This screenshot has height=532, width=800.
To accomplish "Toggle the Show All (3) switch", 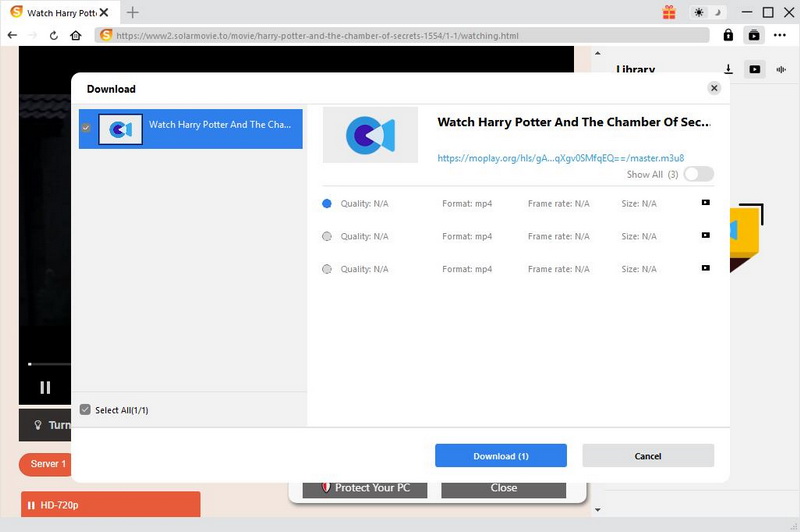I will pyautogui.click(x=698, y=174).
